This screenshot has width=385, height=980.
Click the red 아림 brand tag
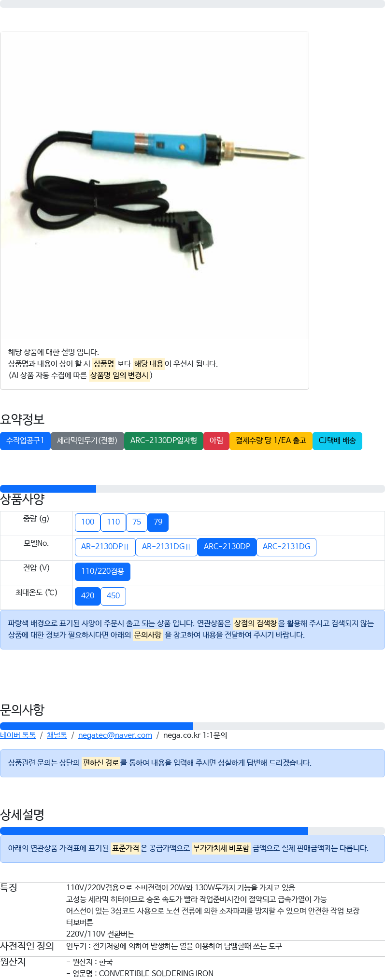click(216, 441)
